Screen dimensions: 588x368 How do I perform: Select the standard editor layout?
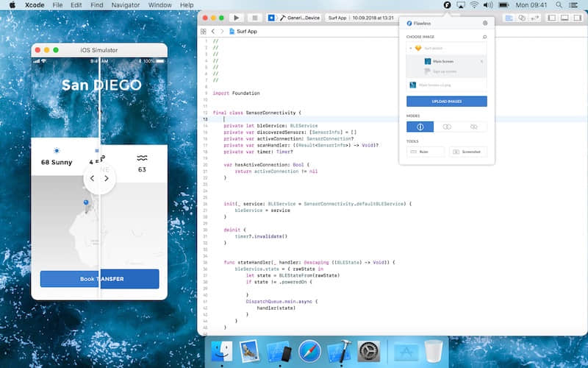[x=509, y=18]
